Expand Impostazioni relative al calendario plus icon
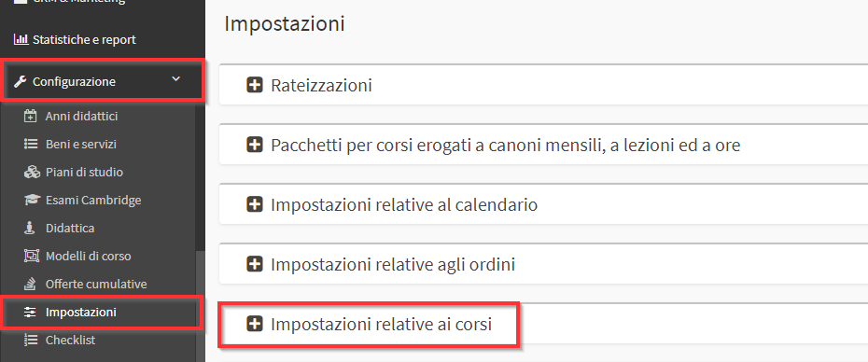868x362 pixels. pyautogui.click(x=254, y=205)
